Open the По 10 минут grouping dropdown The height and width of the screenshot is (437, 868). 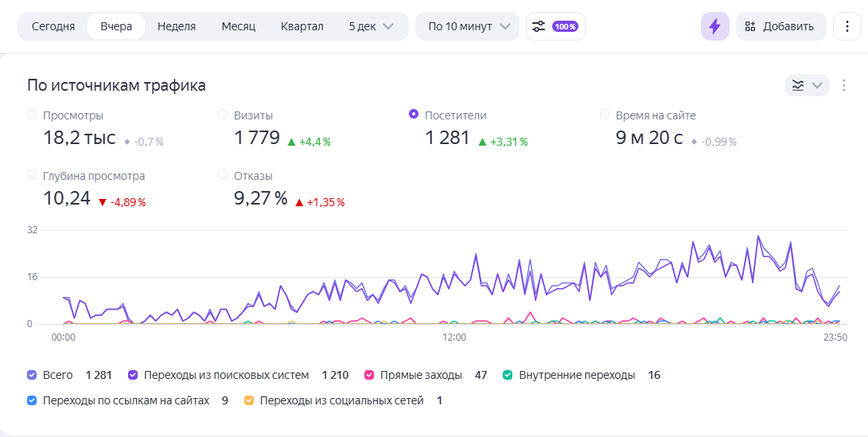469,26
